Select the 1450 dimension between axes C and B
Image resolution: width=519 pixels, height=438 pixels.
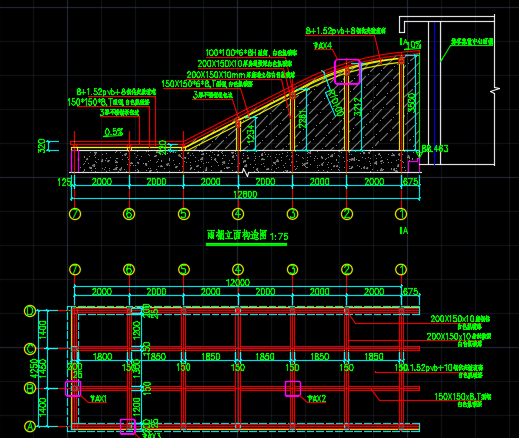coord(42,369)
